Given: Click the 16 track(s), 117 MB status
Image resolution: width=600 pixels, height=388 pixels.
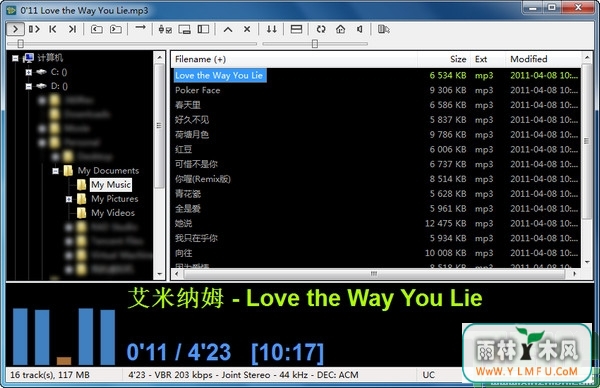Looking at the screenshot, I should tap(50, 375).
